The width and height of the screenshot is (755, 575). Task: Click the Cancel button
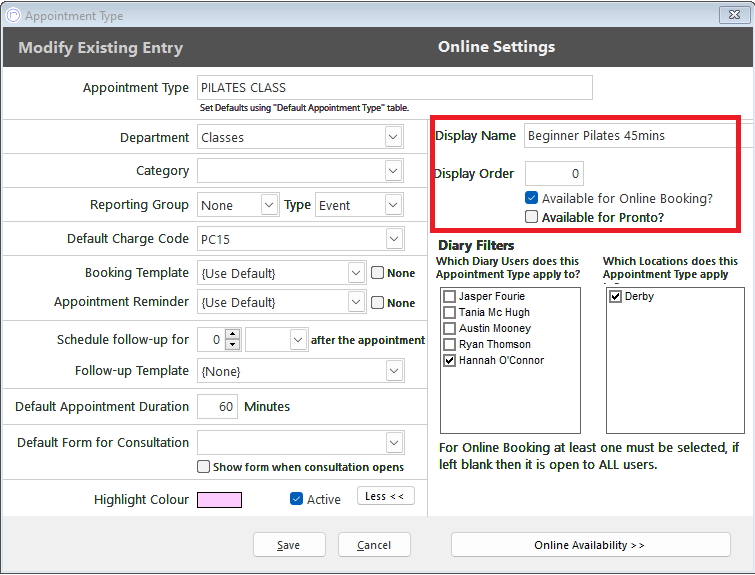[374, 545]
